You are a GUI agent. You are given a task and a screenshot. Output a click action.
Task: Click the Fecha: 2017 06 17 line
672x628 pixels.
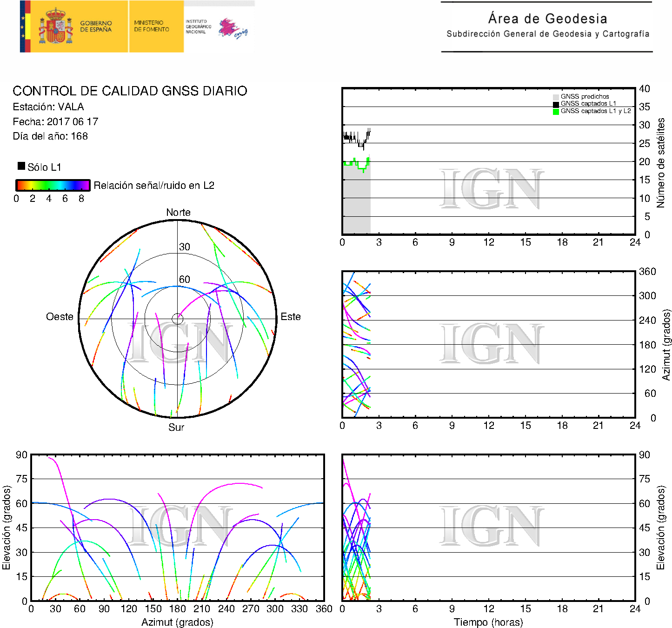pos(55,122)
